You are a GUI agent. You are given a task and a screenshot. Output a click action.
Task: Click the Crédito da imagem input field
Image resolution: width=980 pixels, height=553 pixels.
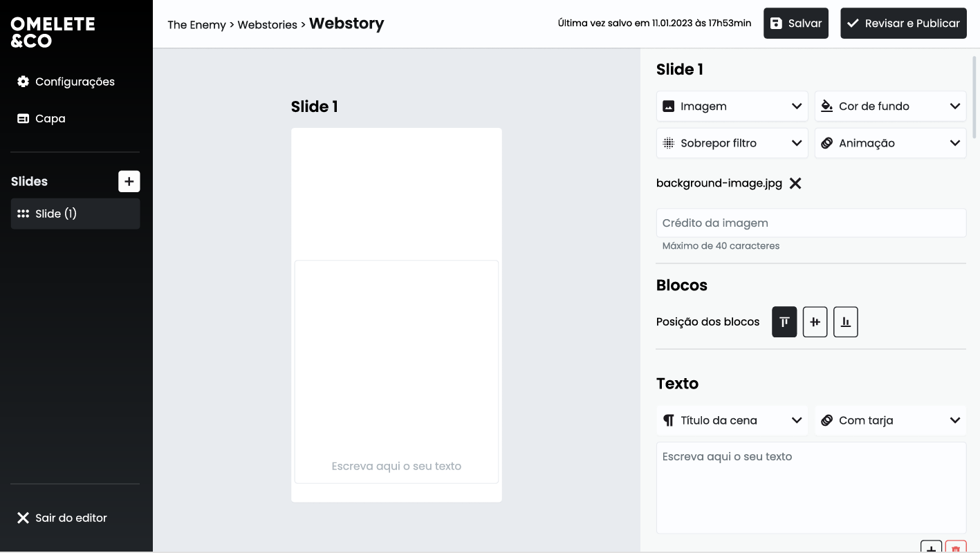point(811,223)
